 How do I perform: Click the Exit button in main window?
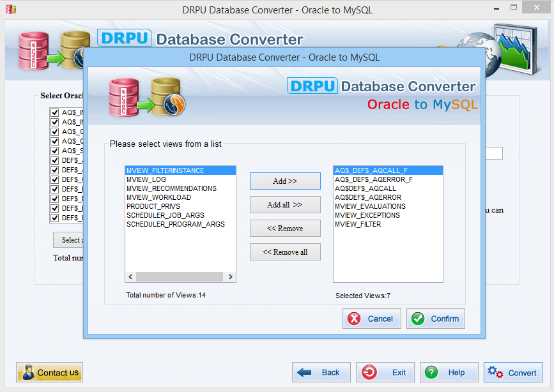tap(385, 372)
